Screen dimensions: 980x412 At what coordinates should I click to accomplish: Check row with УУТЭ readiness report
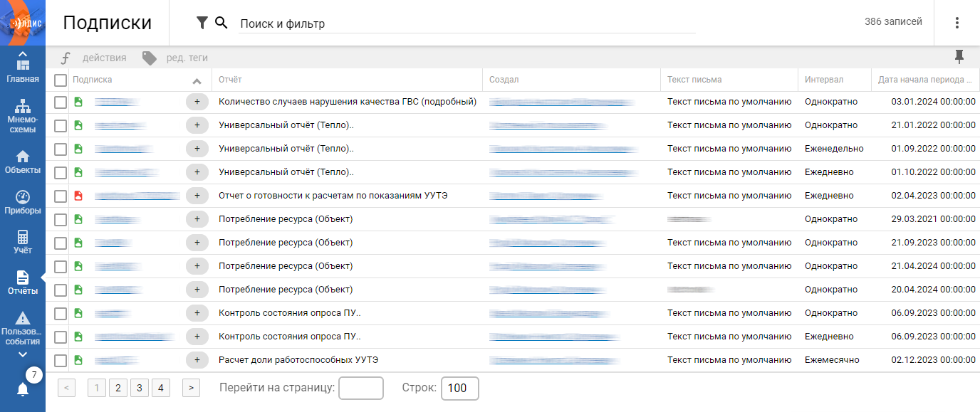pos(61,196)
